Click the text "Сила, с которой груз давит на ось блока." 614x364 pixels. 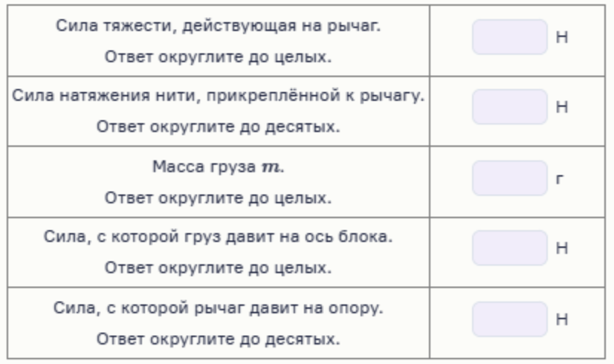click(x=220, y=236)
